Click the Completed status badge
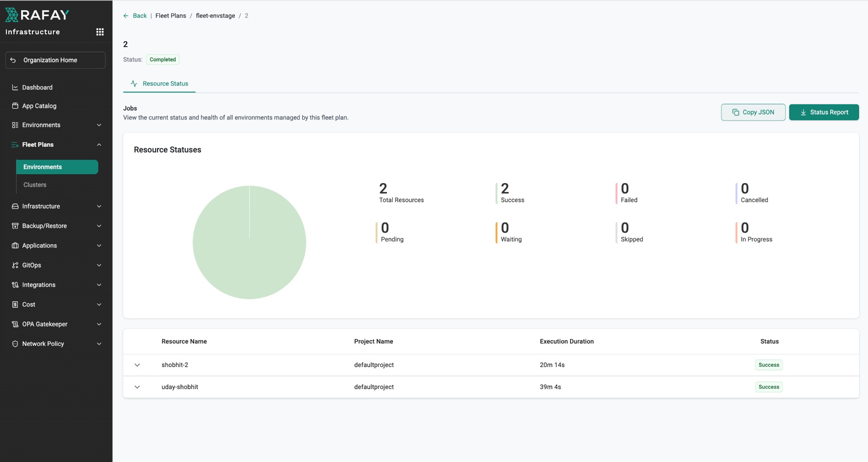The width and height of the screenshot is (868, 462). pyautogui.click(x=162, y=59)
